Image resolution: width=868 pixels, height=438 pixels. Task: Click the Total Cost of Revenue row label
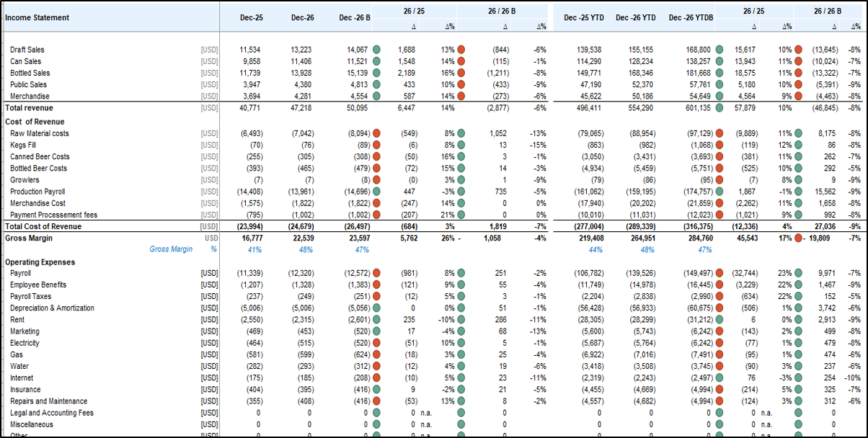pos(43,226)
